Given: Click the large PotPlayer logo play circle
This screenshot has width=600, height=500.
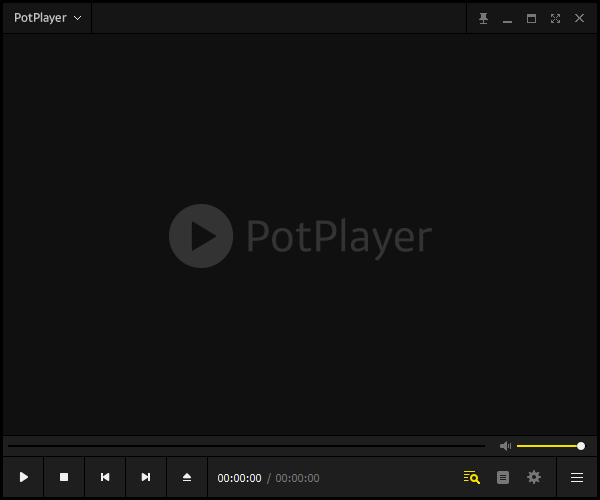Looking at the screenshot, I should pyautogui.click(x=201, y=236).
